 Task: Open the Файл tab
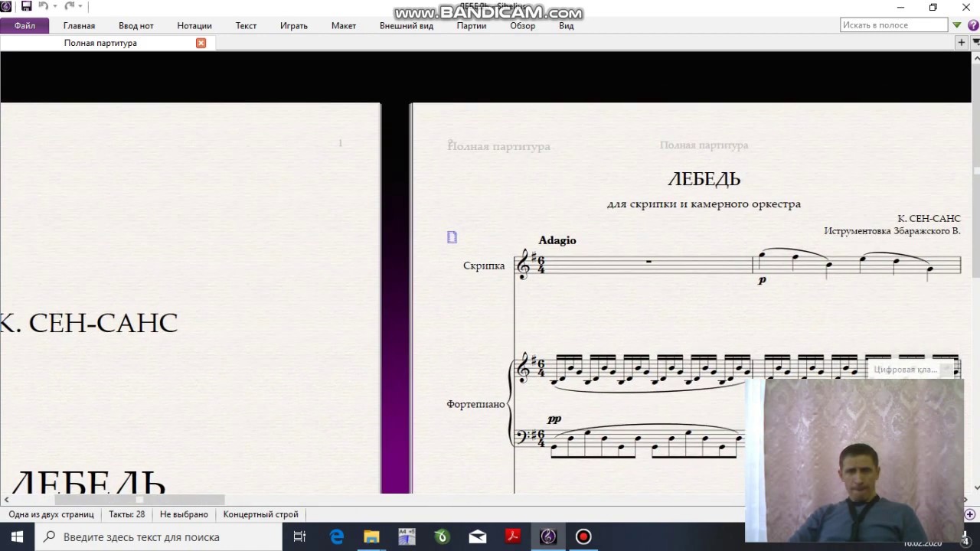(x=24, y=25)
